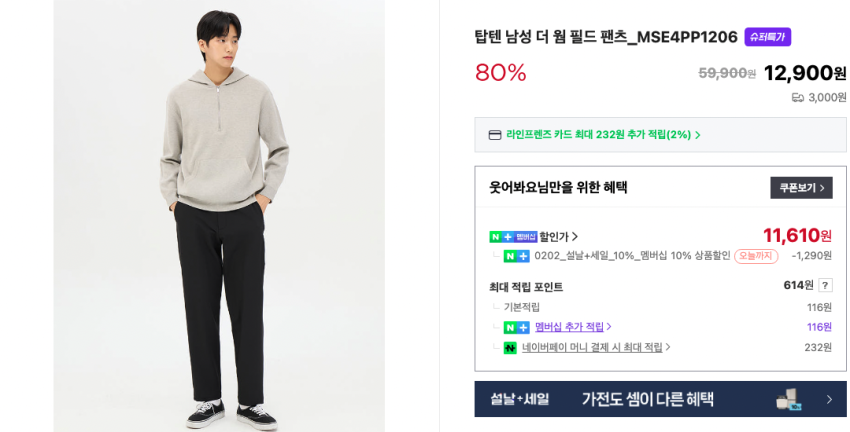This screenshot has height=432, width=850.
Task: Click the product title 탑텐 남성 더 웜 필드 팬츠
Action: pos(605,37)
